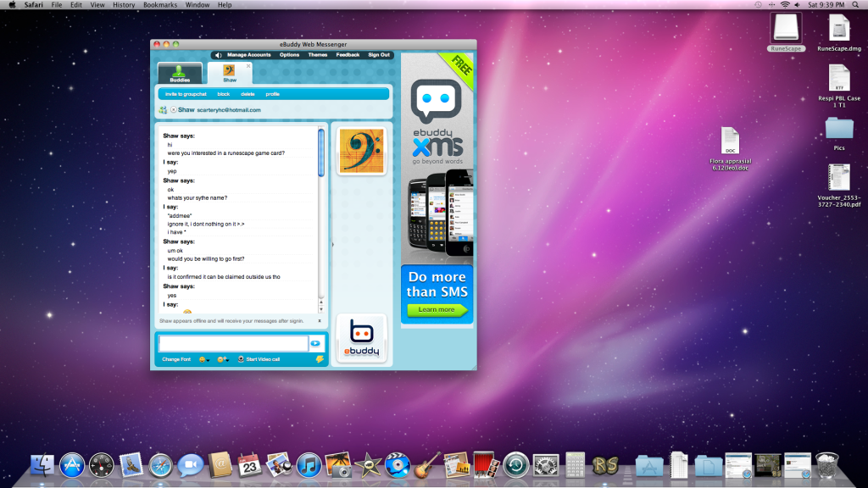This screenshot has width=868, height=488.
Task: Close the Shaw chat tab
Action: (248, 66)
